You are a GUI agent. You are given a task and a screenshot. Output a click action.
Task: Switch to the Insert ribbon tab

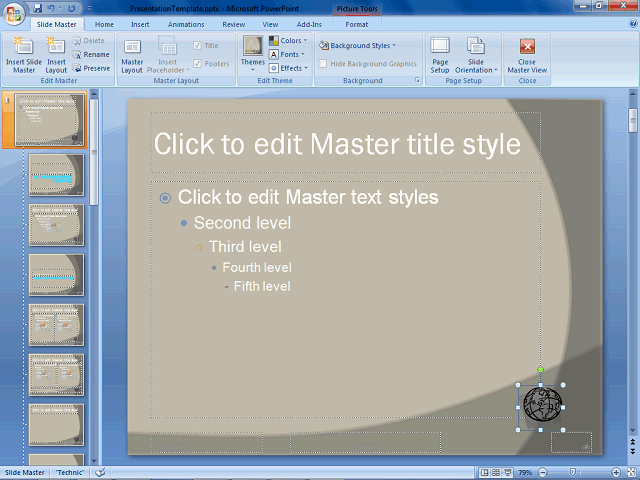coord(140,24)
